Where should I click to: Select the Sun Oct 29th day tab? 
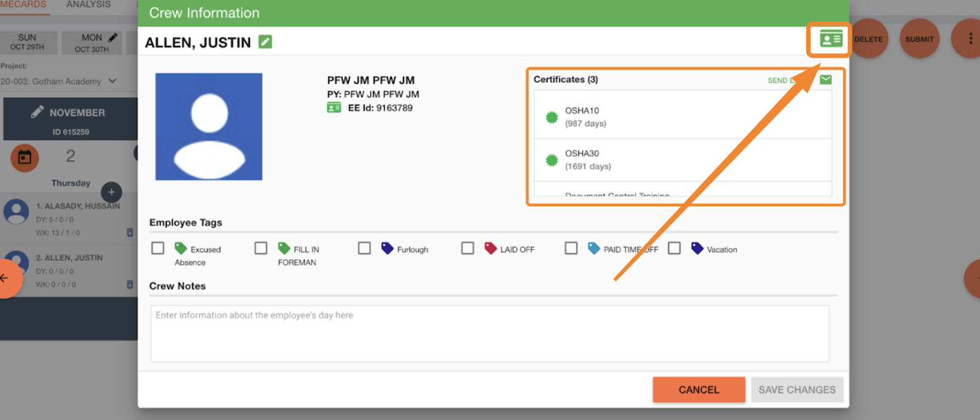pos(28,42)
